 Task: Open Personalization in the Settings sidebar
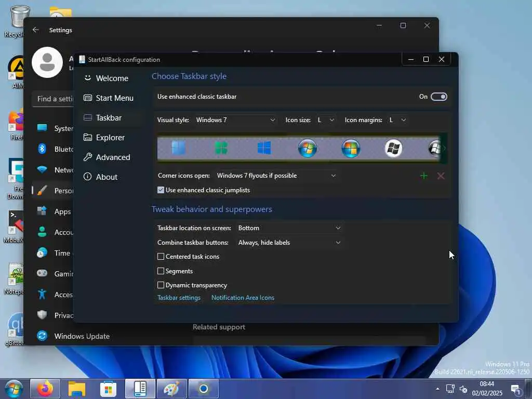(x=53, y=191)
